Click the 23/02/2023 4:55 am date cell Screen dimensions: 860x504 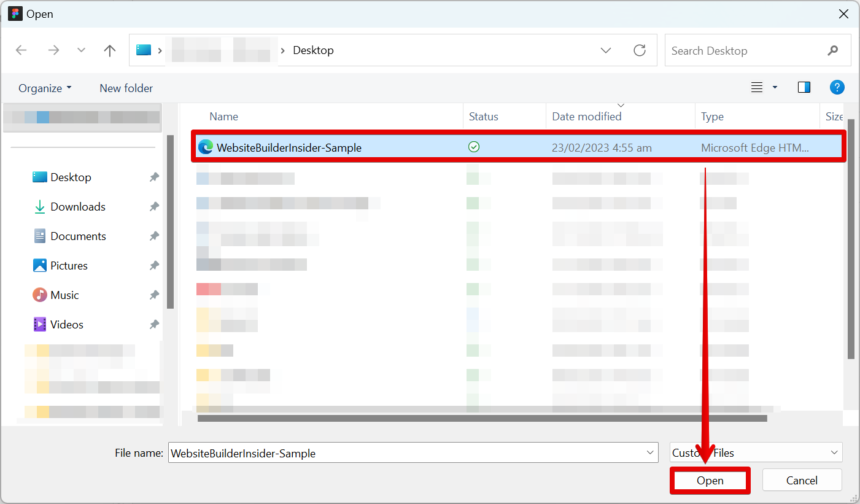pyautogui.click(x=602, y=148)
